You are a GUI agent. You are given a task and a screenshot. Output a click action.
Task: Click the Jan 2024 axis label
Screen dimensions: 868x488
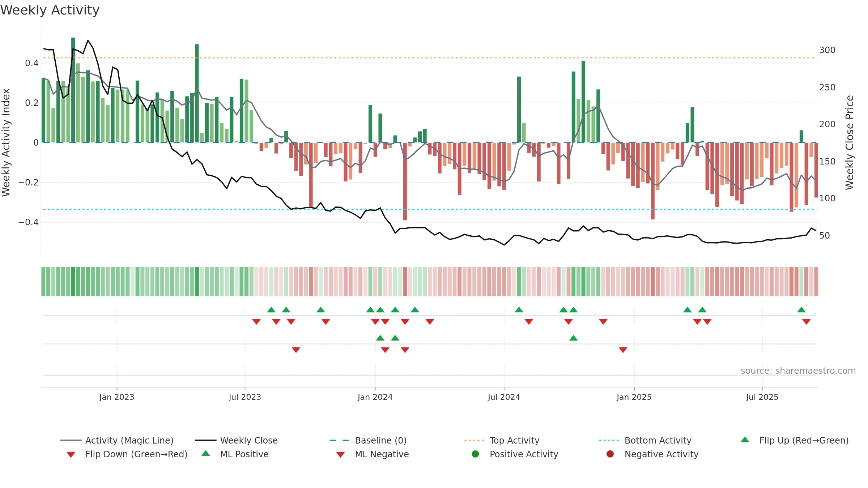coord(375,397)
